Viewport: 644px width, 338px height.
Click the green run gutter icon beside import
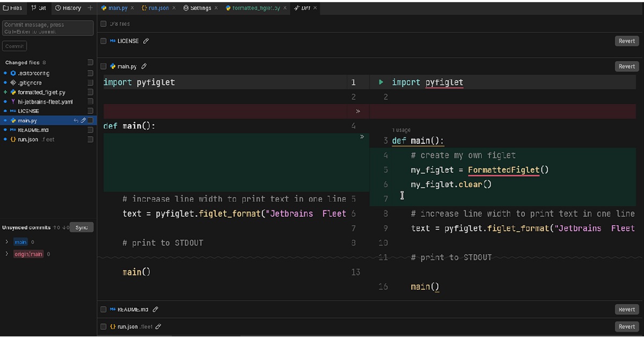(381, 83)
